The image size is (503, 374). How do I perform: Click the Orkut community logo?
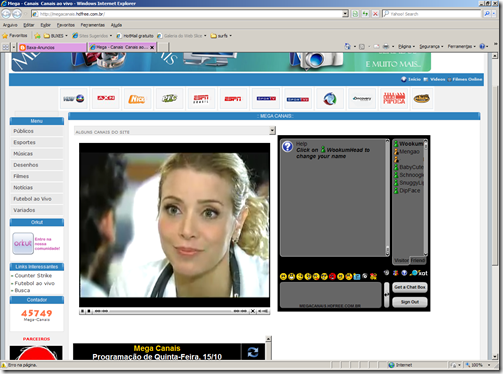(23, 243)
